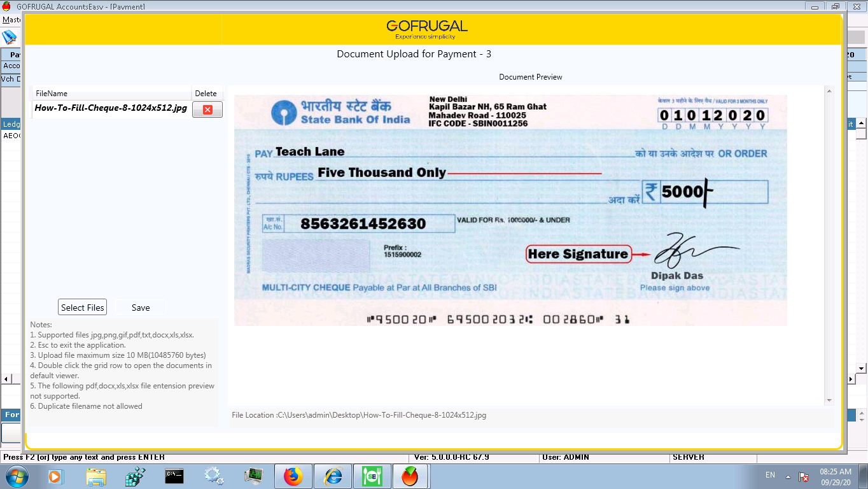Open the monitor tool icon in taskbar

click(253, 476)
